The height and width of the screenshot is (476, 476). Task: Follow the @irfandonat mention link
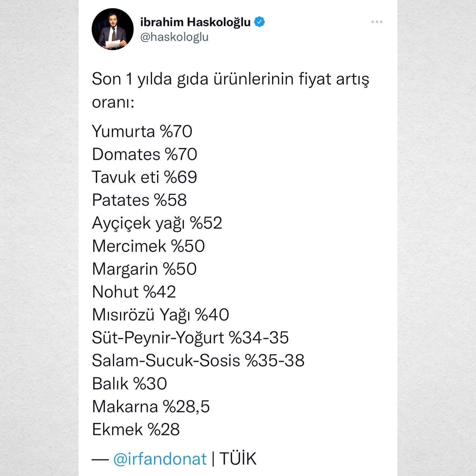click(x=160, y=459)
